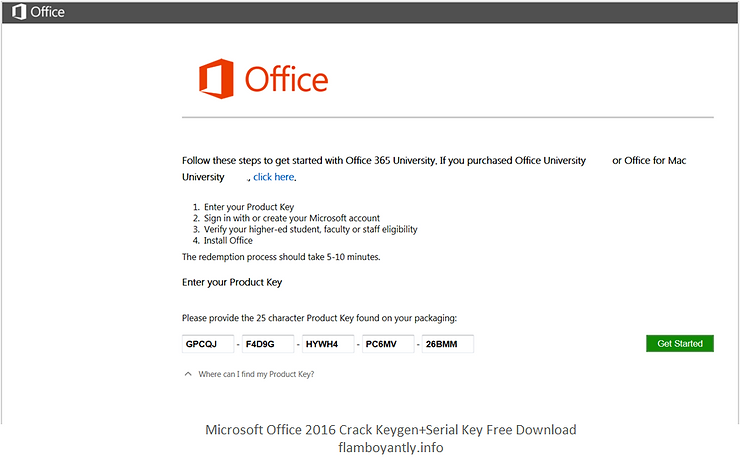
Task: Click the green Get Started button
Action: (680, 344)
